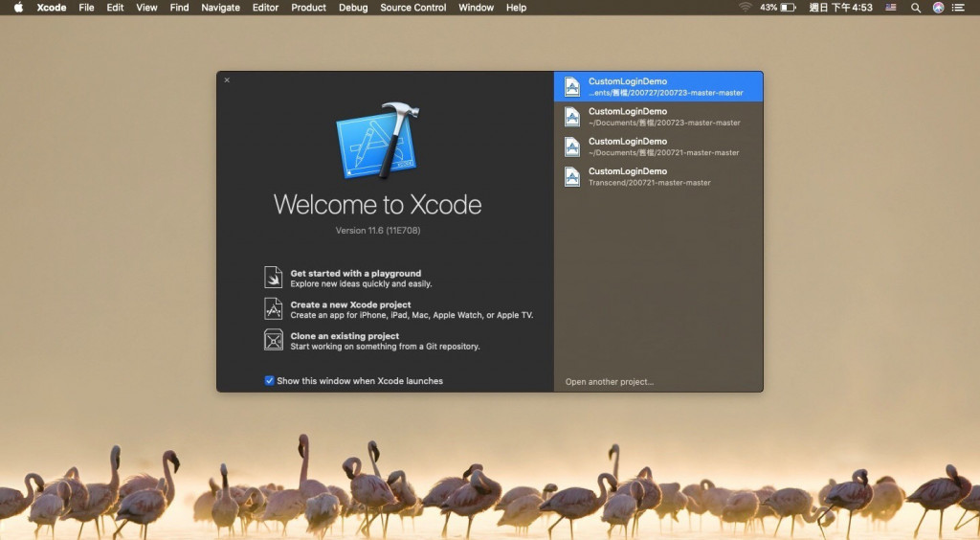
Task: Click project icon of highlighted CustomLoginDemo
Action: click(572, 87)
